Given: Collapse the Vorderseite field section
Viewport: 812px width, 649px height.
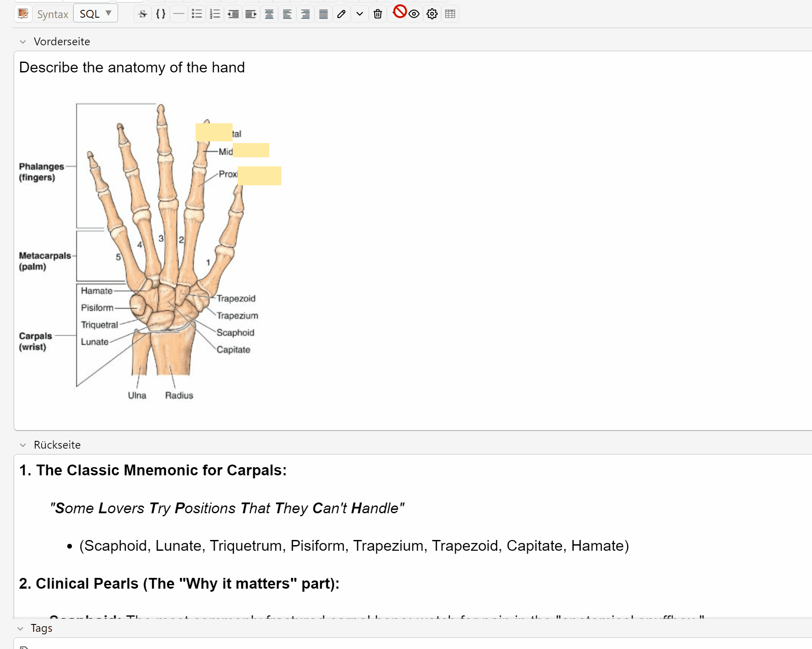Looking at the screenshot, I should pos(23,42).
